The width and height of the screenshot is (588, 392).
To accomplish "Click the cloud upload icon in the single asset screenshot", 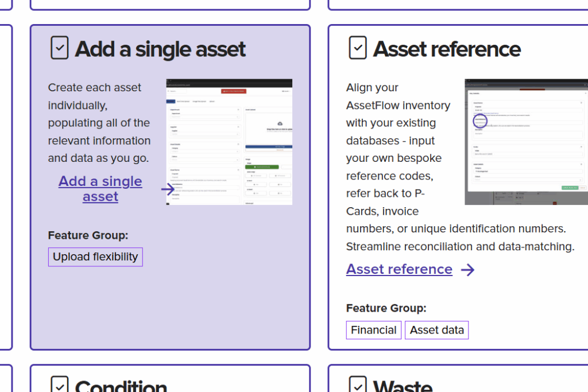I will tap(280, 123).
